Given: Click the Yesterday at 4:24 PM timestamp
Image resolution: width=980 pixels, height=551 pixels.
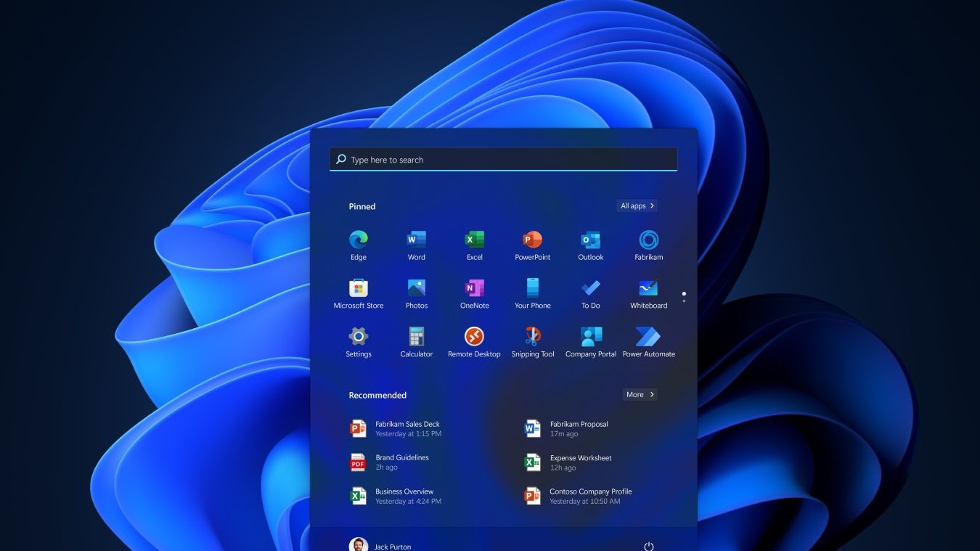Looking at the screenshot, I should (408, 502).
